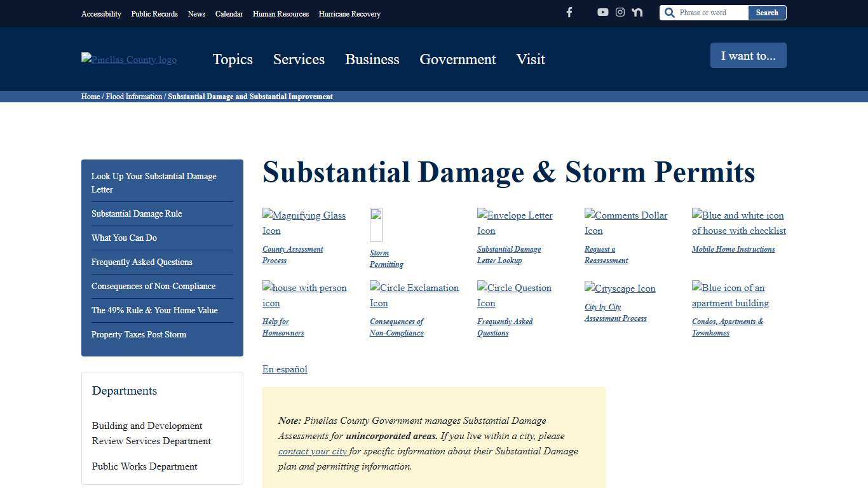Click the house with checklist Mobile Home Instructions icon
The width and height of the screenshot is (868, 488).
click(738, 223)
